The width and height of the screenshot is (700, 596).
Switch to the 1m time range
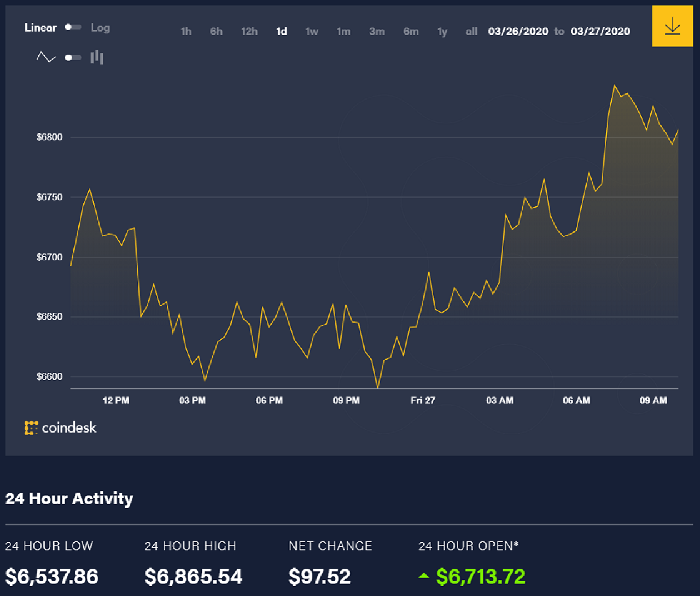coord(343,32)
